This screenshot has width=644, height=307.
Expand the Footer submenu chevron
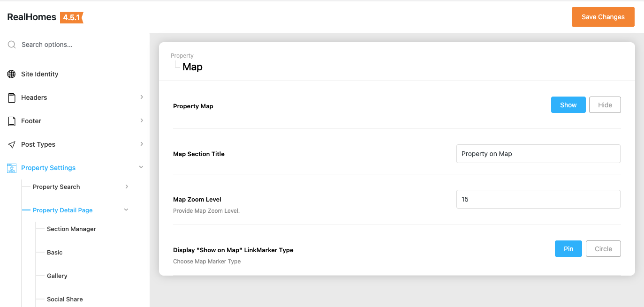[x=142, y=120]
